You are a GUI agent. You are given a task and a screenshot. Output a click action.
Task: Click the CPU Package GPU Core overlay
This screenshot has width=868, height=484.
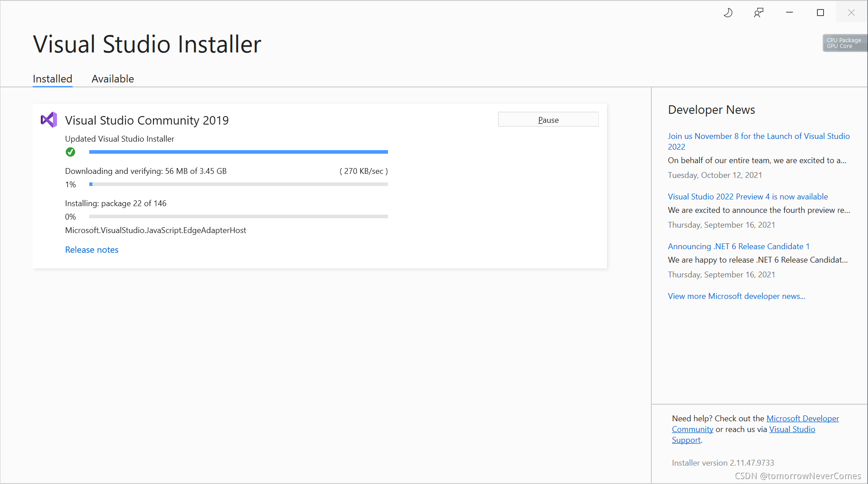point(844,43)
